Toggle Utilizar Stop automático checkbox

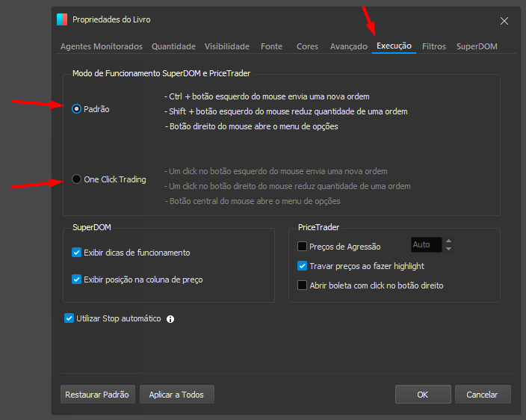pos(69,318)
